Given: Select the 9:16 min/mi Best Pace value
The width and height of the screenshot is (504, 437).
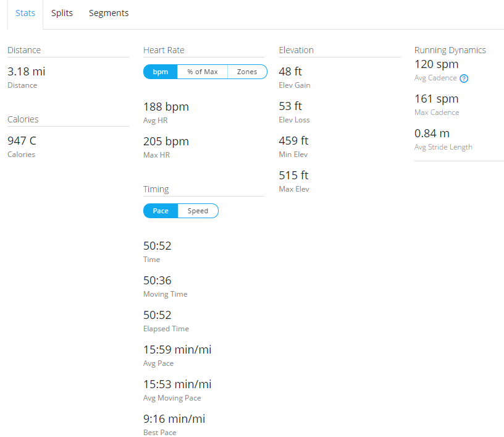Looking at the screenshot, I should coord(174,419).
